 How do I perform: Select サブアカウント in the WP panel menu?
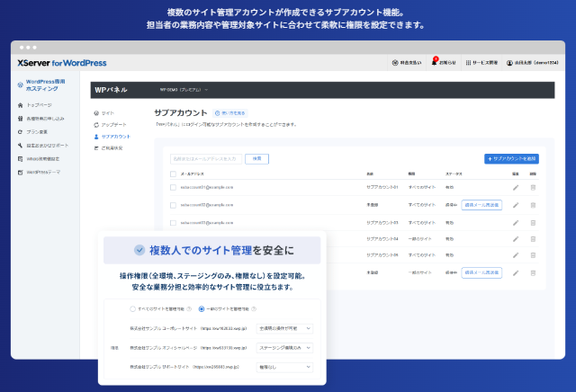(112, 137)
